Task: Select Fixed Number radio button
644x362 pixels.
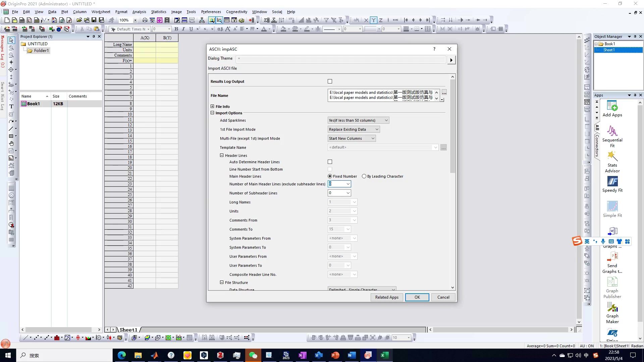Action: pos(330,176)
